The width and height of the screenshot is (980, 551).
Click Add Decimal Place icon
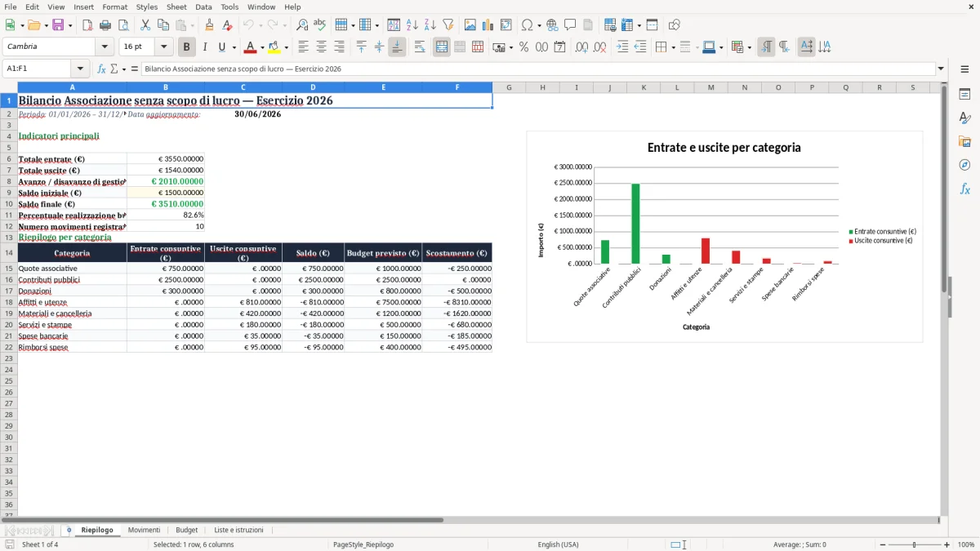tap(581, 47)
